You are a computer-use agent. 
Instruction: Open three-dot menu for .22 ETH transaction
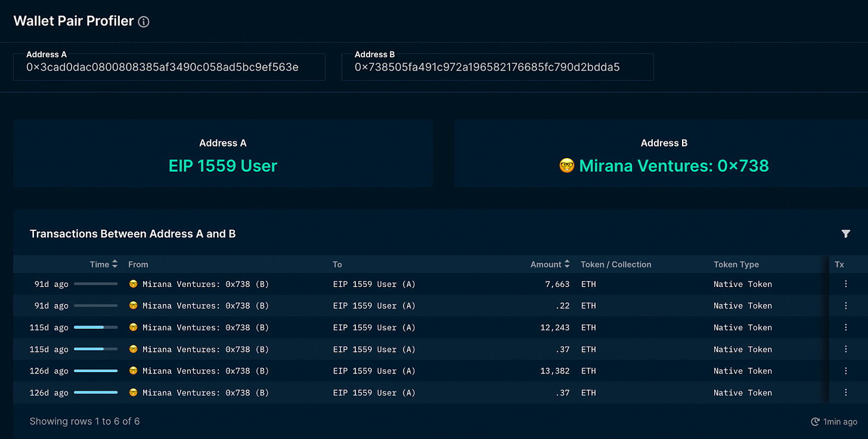point(845,306)
